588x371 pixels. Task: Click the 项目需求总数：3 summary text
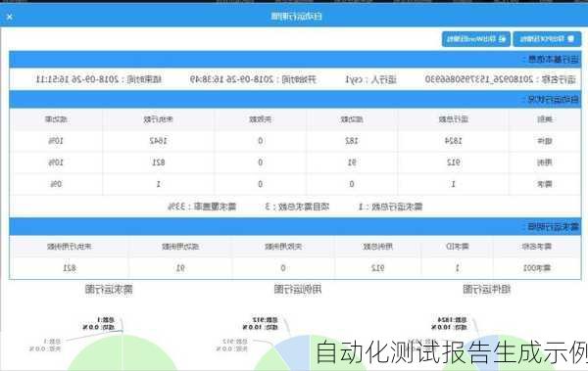(x=297, y=207)
